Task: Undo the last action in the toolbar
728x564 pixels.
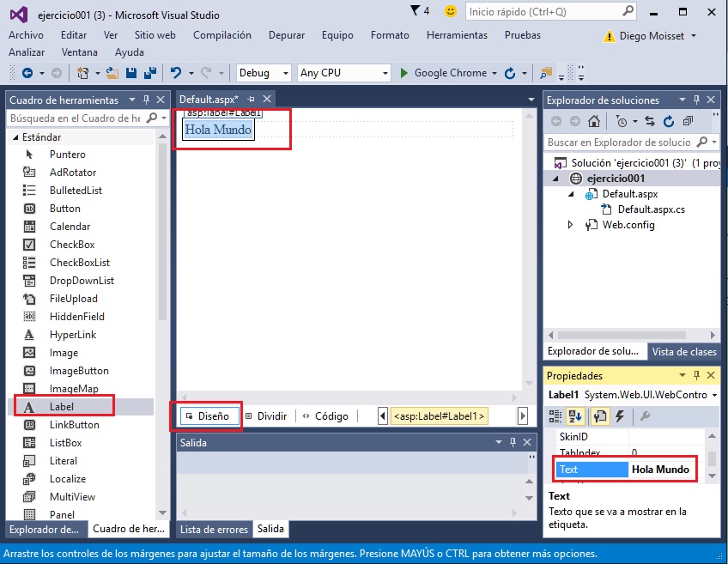Action: [x=175, y=73]
